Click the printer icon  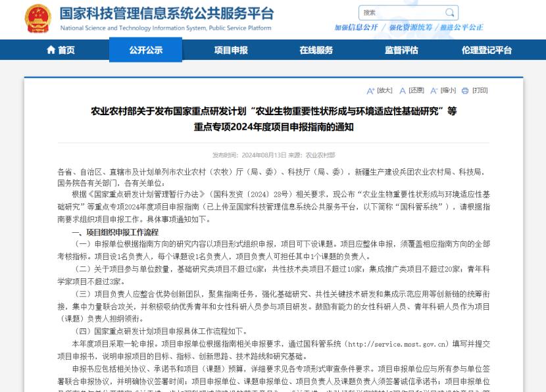coord(465,91)
